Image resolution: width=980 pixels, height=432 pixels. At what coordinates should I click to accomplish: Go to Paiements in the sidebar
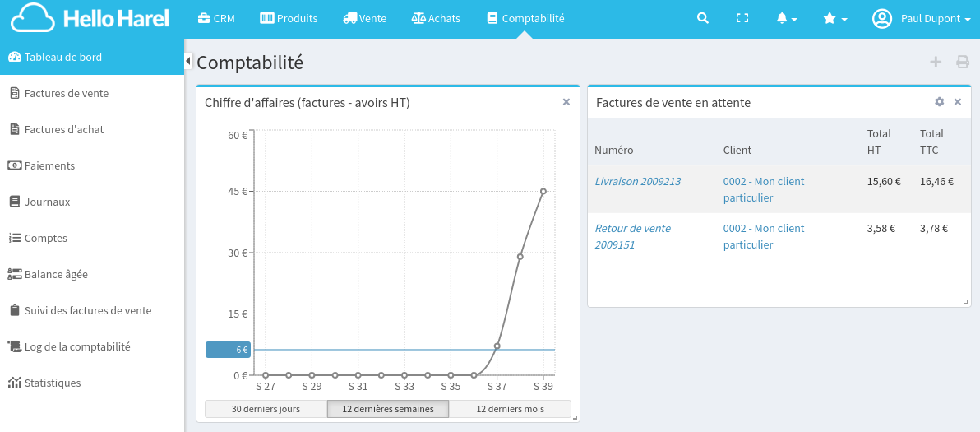tap(49, 165)
